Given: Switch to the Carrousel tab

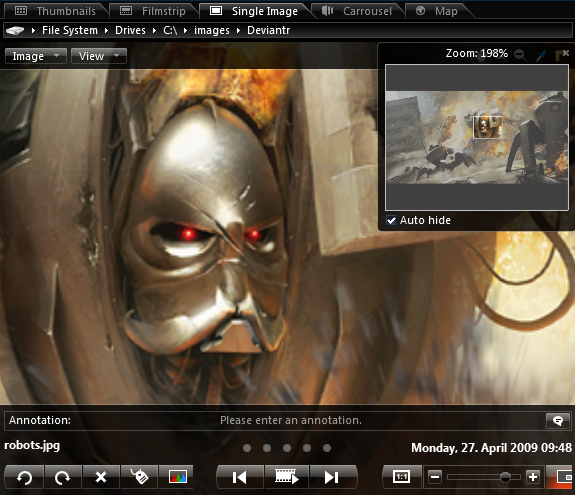Looking at the screenshot, I should pyautogui.click(x=357, y=11).
